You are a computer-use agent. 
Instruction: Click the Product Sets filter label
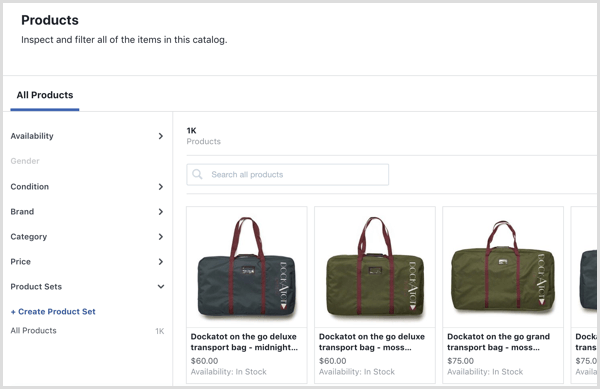[x=36, y=286]
